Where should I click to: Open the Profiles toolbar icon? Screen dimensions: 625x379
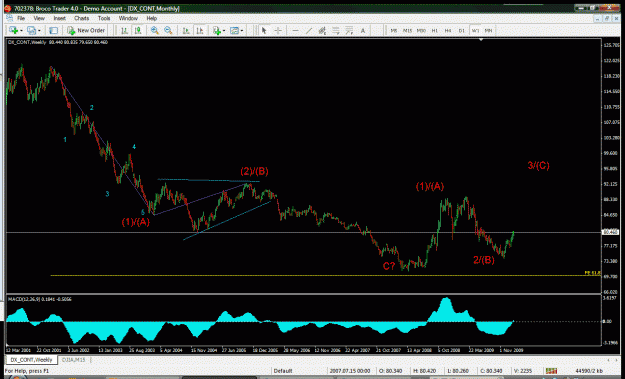click(31, 30)
